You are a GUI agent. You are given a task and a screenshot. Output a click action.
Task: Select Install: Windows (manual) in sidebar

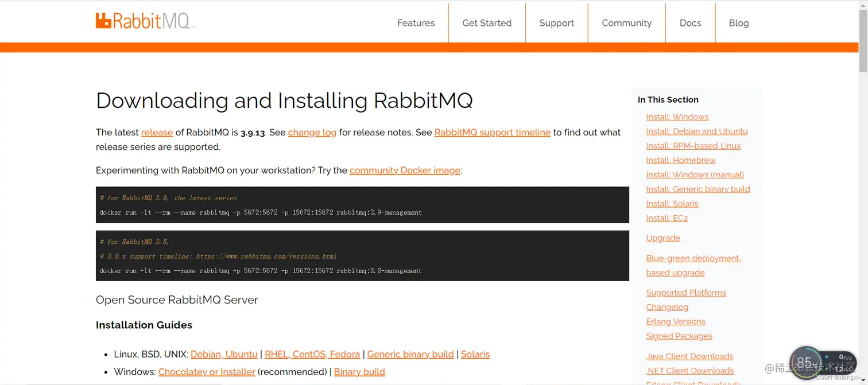[695, 174]
